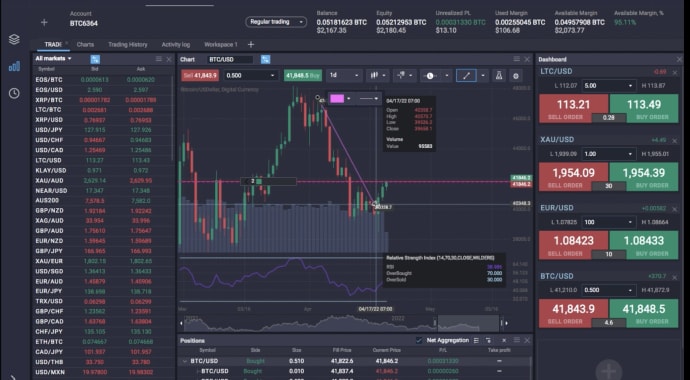Open the clock history icon in sidebar
Viewport: 690px width, 380px height.
[14, 93]
